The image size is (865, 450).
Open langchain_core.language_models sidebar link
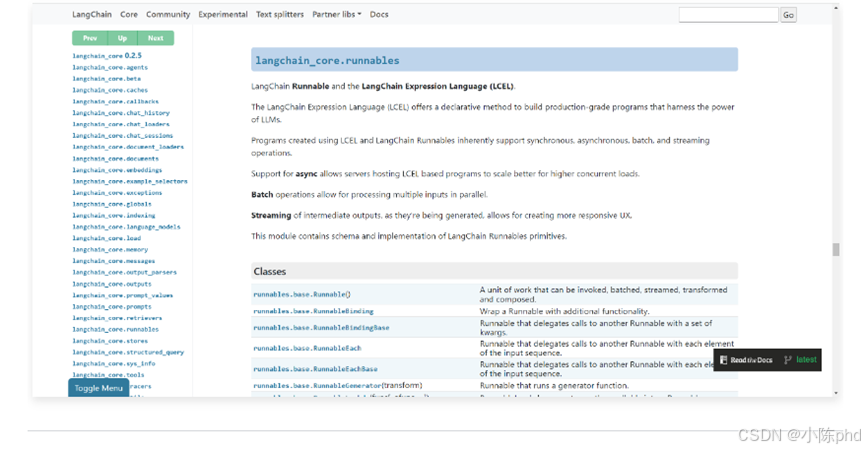126,227
